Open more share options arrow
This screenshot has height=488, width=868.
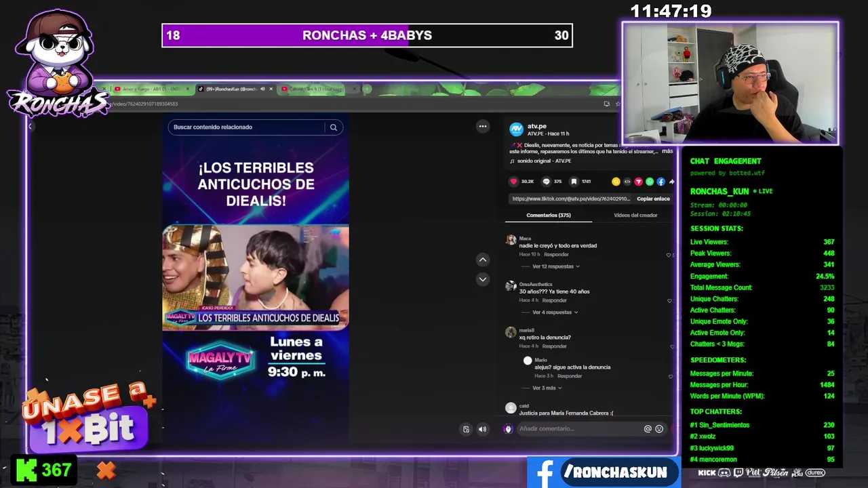671,182
